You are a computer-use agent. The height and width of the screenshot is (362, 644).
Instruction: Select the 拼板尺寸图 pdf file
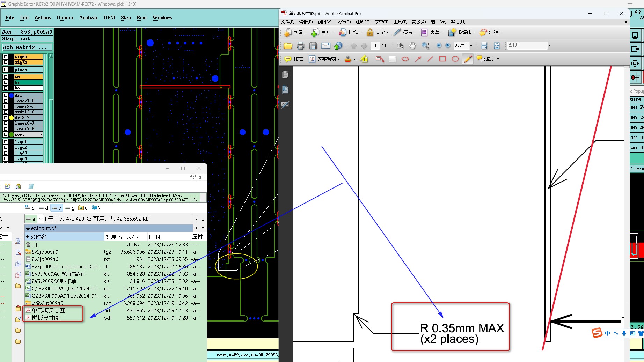(46, 318)
